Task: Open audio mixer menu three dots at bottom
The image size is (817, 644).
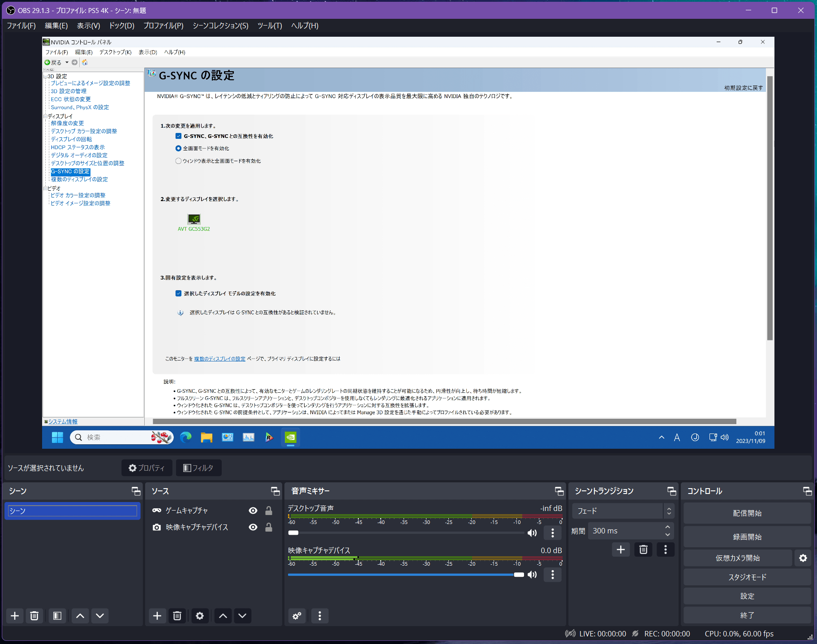Action: (x=320, y=616)
